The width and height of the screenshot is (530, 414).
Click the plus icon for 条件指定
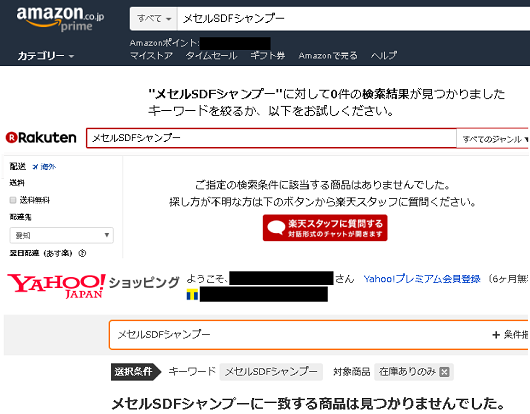(x=496, y=335)
